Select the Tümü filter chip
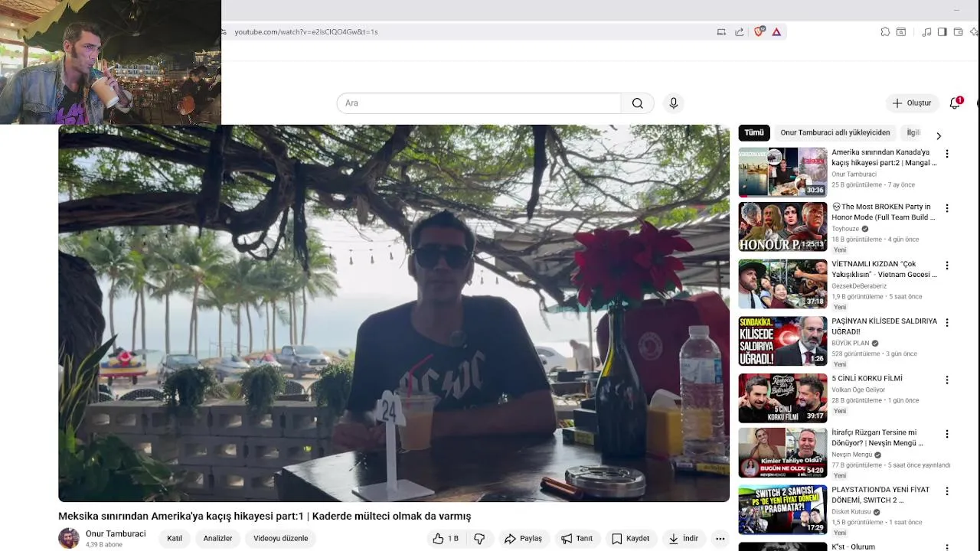This screenshot has height=551, width=980. pyautogui.click(x=754, y=132)
